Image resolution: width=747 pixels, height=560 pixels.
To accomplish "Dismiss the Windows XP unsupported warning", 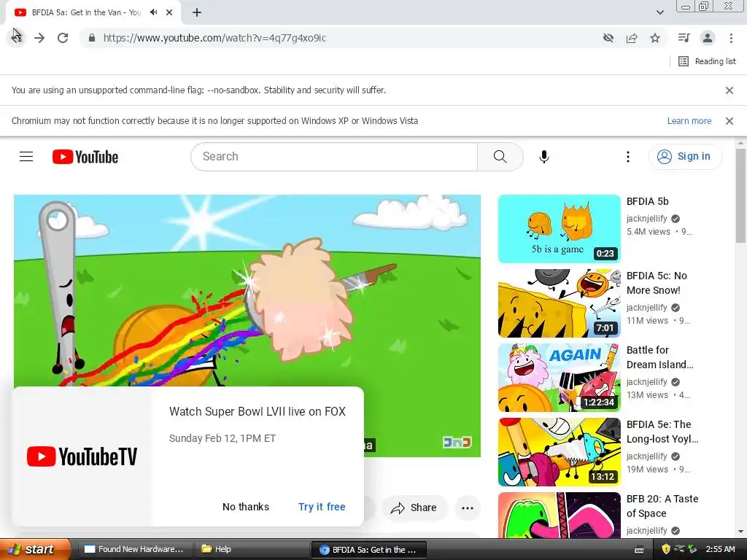I will click(729, 121).
